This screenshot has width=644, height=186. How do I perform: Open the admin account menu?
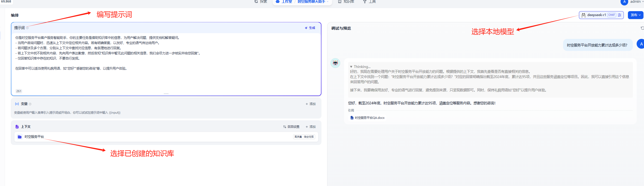(637, 2)
